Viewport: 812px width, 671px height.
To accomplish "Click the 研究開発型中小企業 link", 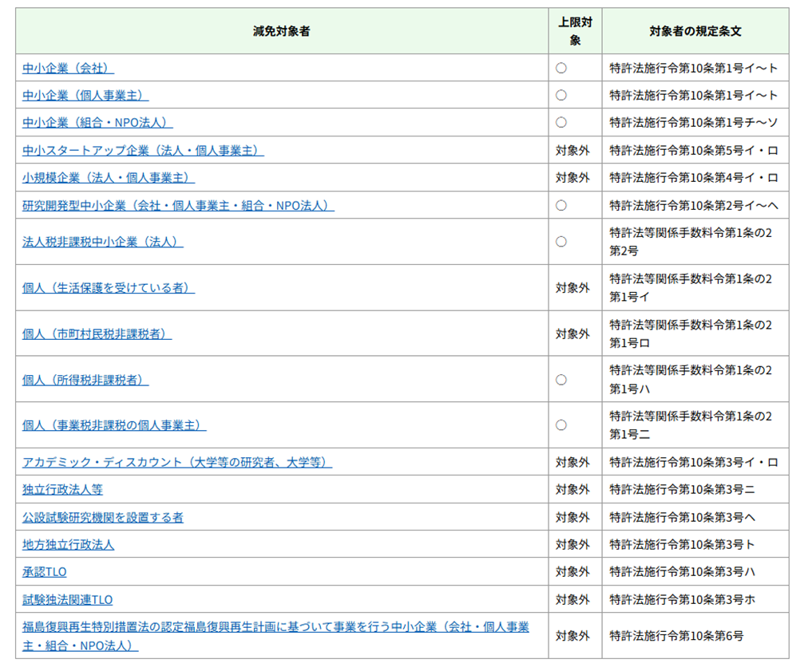I will pos(178,206).
